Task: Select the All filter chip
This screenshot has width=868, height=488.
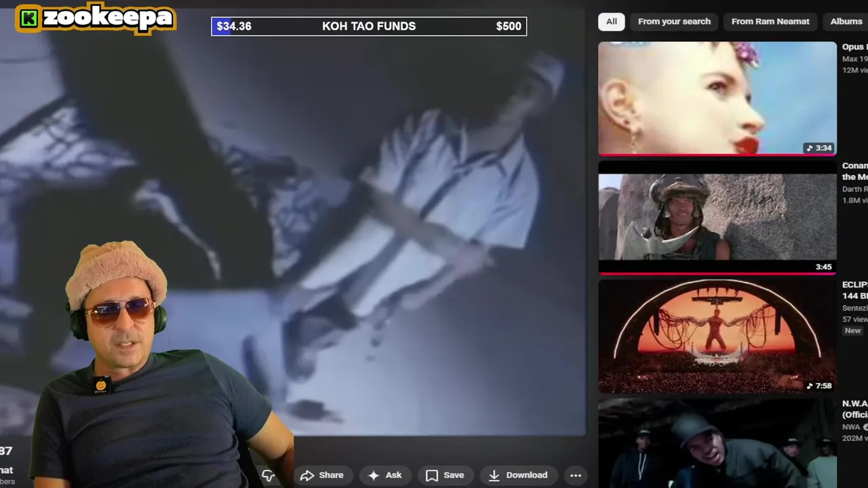Action: [612, 22]
